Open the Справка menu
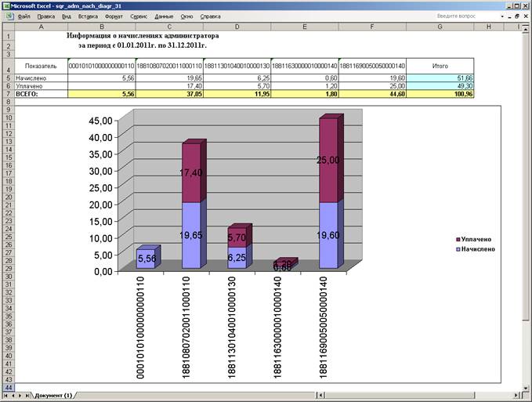532x402 pixels. 210,16
